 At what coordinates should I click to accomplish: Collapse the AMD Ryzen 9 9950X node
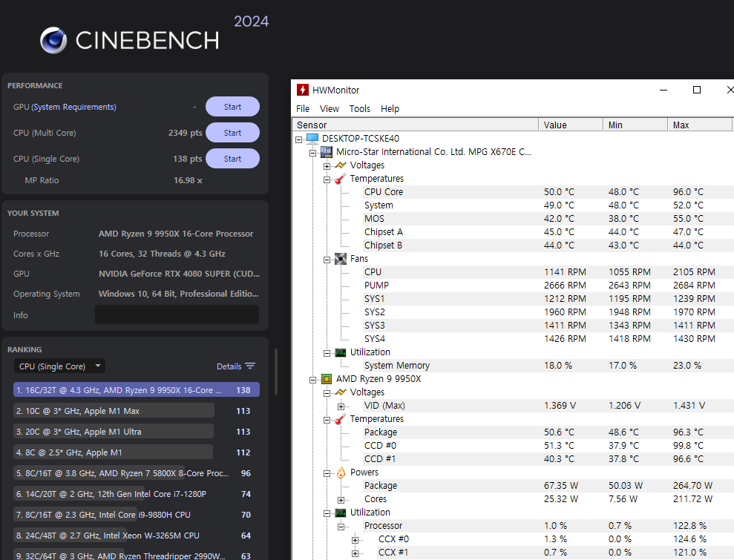coord(312,380)
